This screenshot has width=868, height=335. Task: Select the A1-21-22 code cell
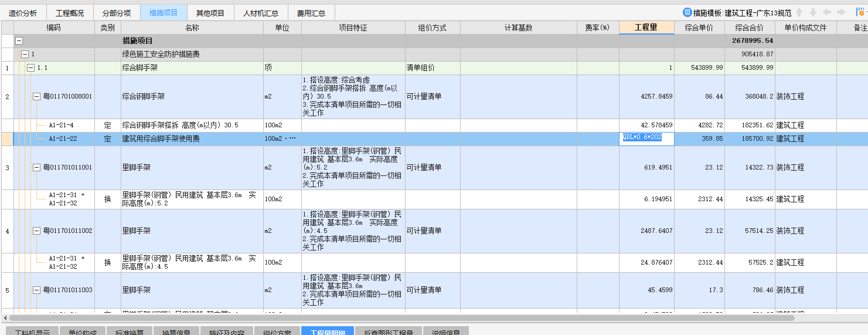(63, 139)
